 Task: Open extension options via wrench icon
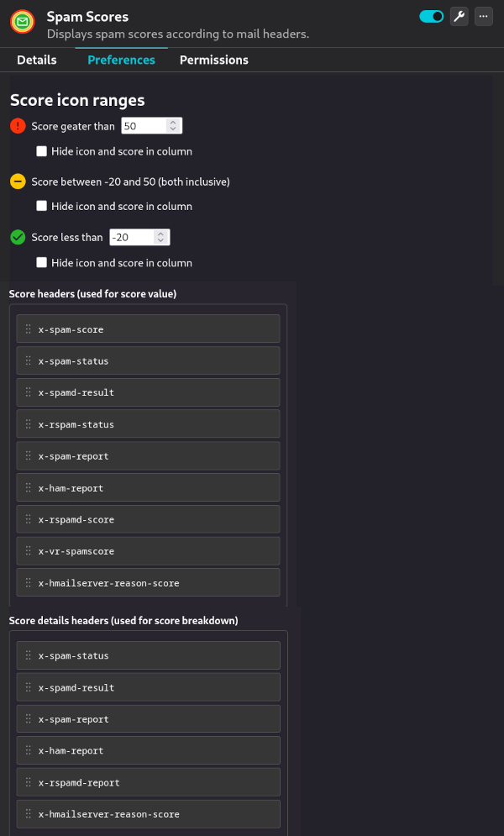coord(459,17)
